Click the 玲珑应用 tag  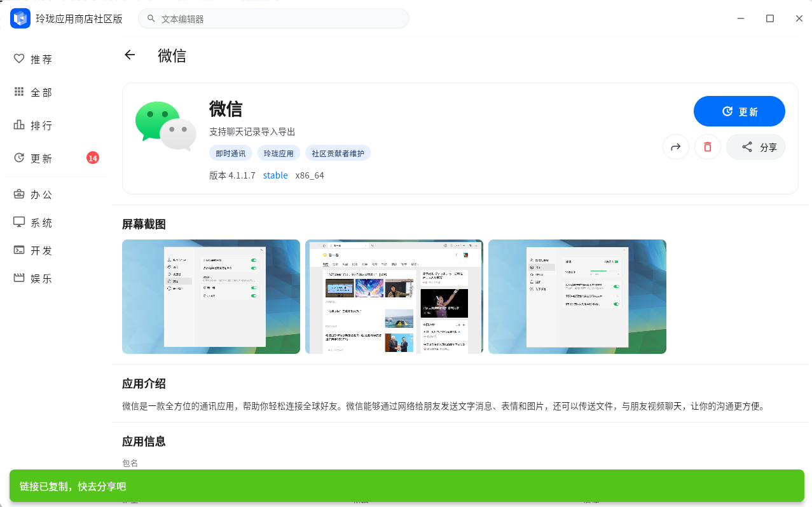(279, 153)
